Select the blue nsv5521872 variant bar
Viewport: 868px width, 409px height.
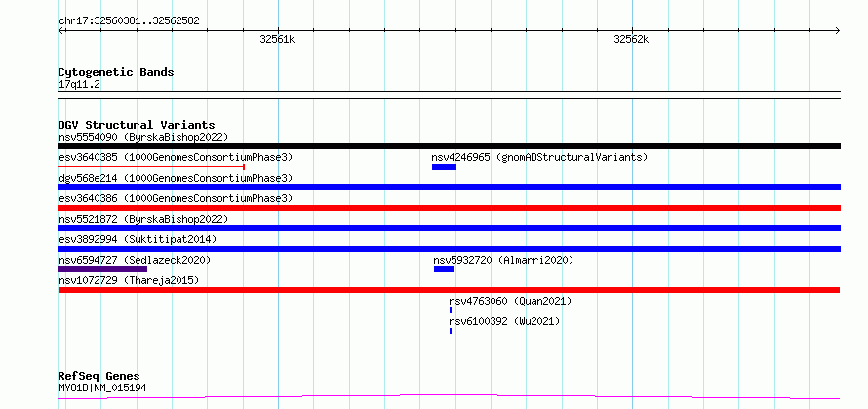[449, 228]
